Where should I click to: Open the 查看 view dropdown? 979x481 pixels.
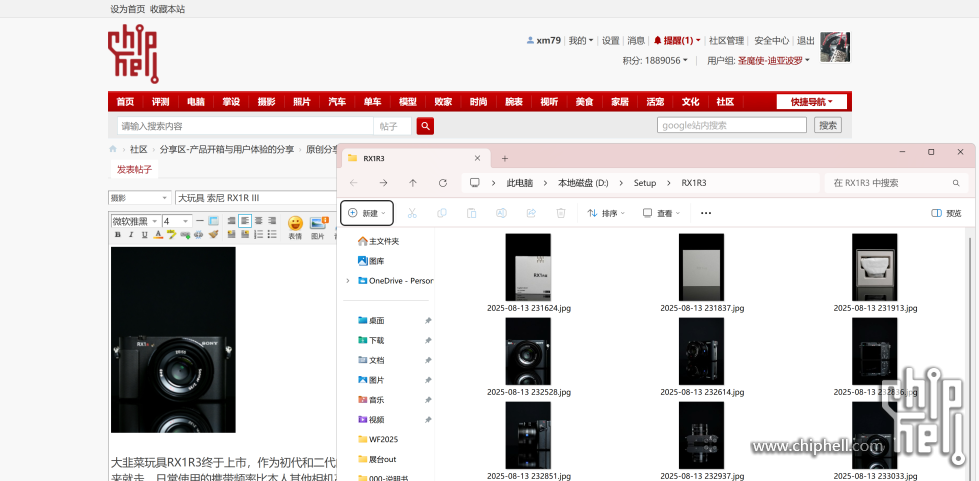(661, 213)
